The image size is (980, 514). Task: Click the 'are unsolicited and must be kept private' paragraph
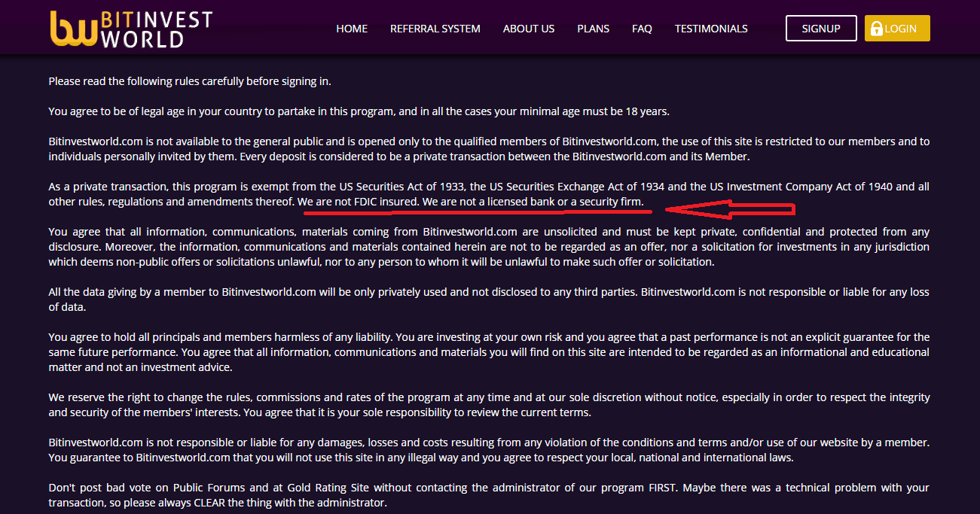[x=489, y=247]
